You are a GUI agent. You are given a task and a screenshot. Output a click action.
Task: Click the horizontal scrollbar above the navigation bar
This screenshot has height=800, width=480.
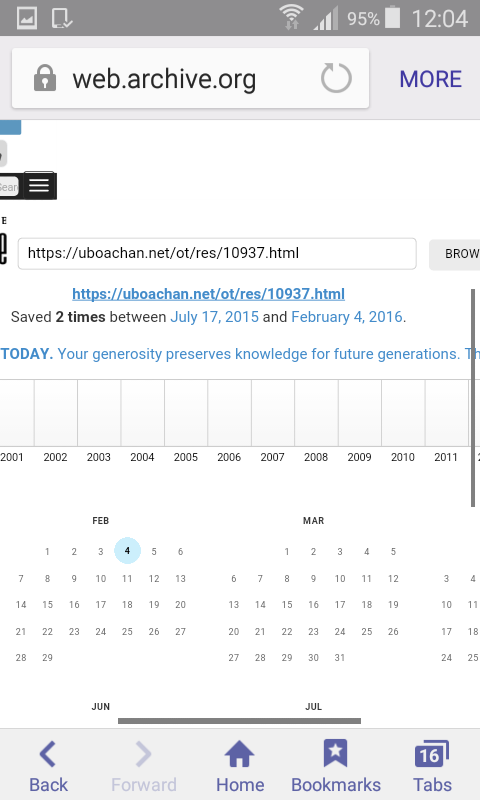point(239,721)
